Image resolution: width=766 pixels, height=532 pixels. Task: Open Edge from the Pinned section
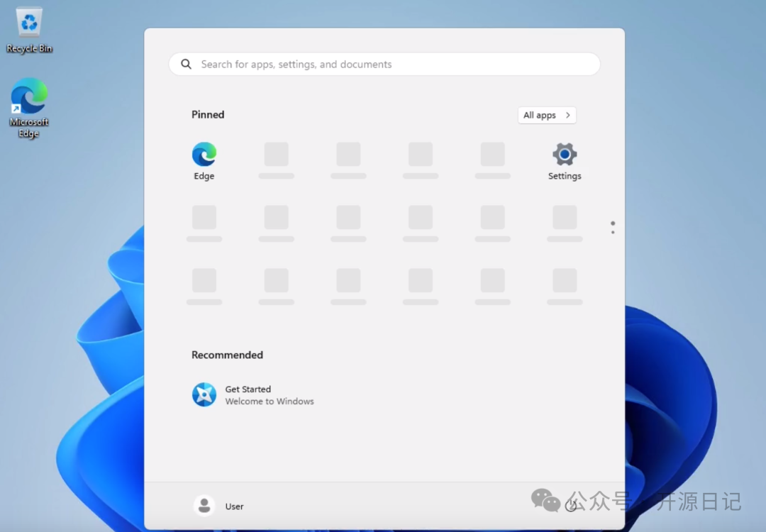pos(204,155)
